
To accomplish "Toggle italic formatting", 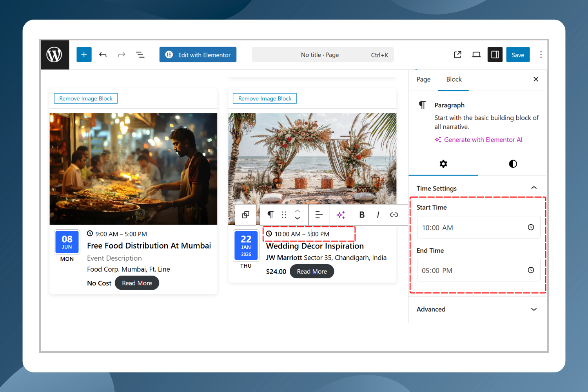I will click(378, 215).
